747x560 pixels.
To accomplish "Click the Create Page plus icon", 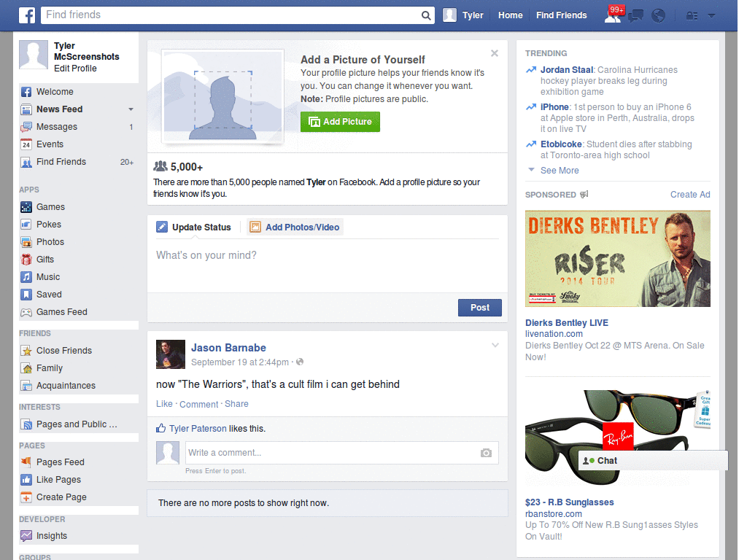I will [26, 497].
